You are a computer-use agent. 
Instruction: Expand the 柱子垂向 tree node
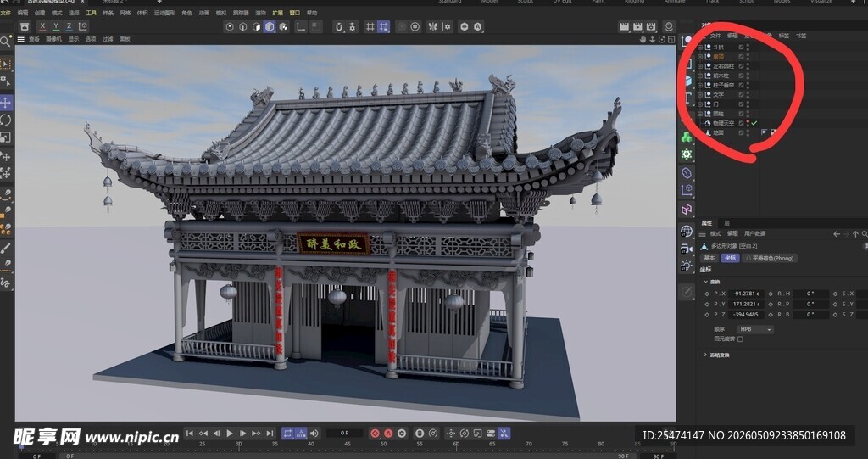pos(700,86)
